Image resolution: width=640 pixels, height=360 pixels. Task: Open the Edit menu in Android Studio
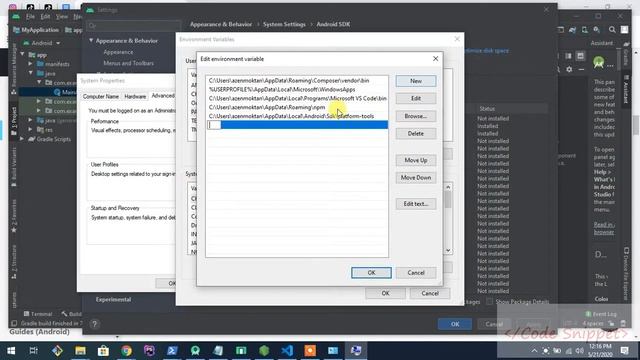(x=45, y=16)
